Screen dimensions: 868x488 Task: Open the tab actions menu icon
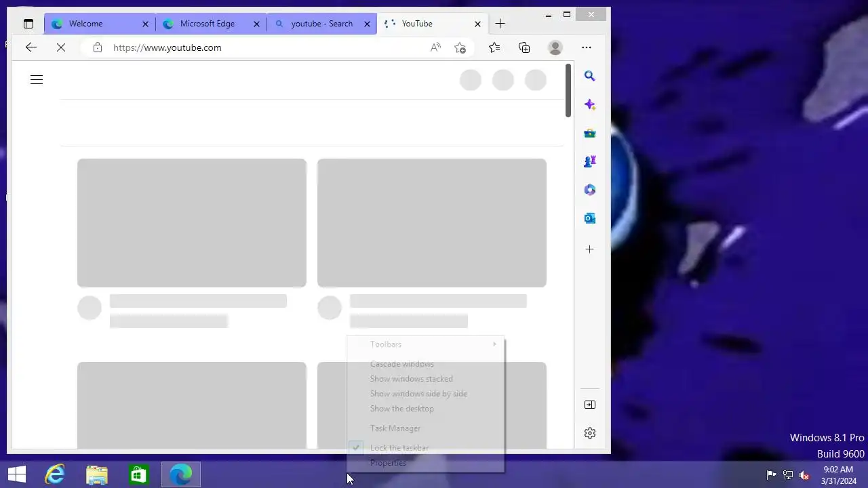click(28, 24)
